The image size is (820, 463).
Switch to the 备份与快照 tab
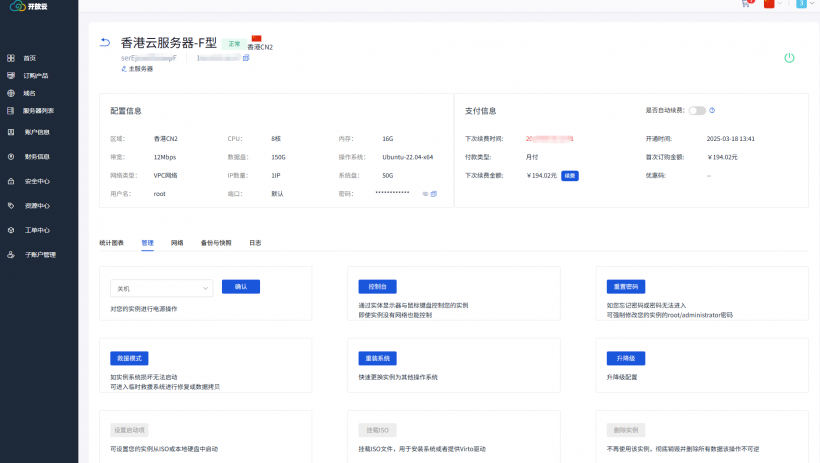tap(216, 242)
